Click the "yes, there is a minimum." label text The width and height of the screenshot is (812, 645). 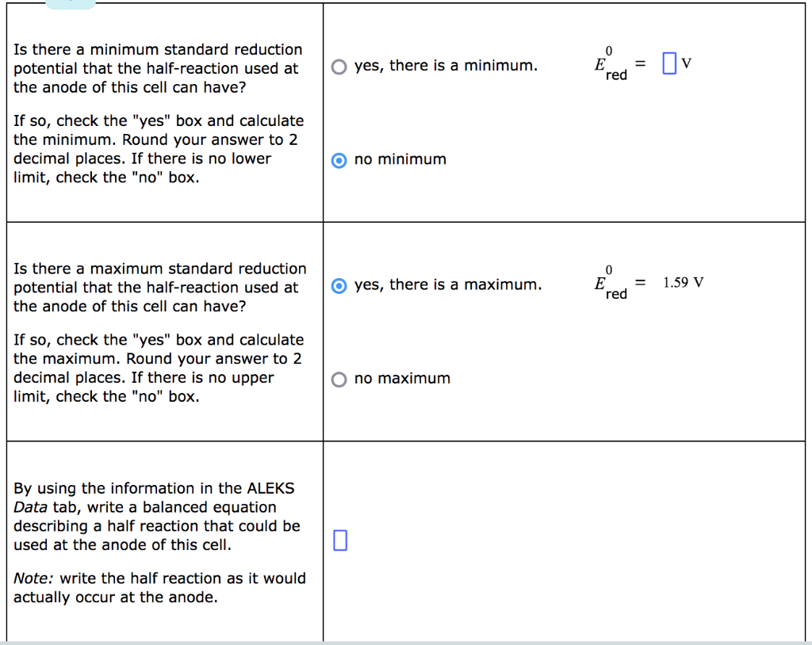click(x=446, y=66)
